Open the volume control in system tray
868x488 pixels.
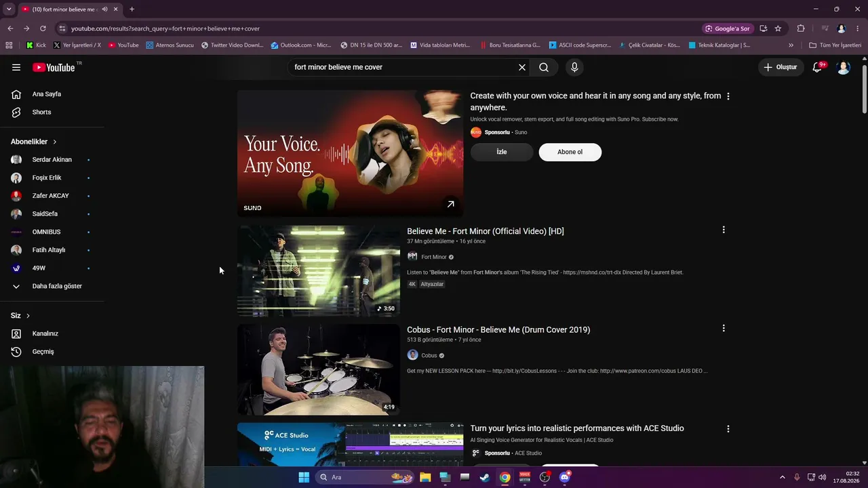[x=822, y=477]
